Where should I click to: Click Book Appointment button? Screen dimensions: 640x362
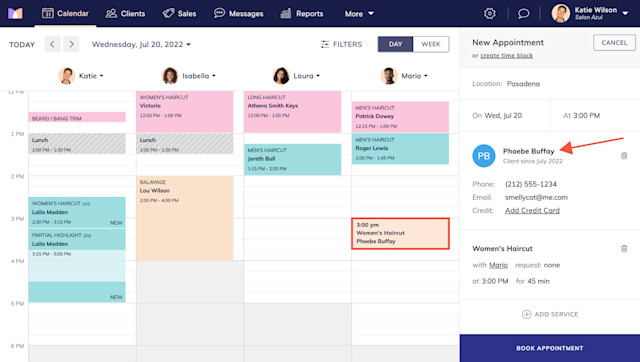[x=549, y=348]
